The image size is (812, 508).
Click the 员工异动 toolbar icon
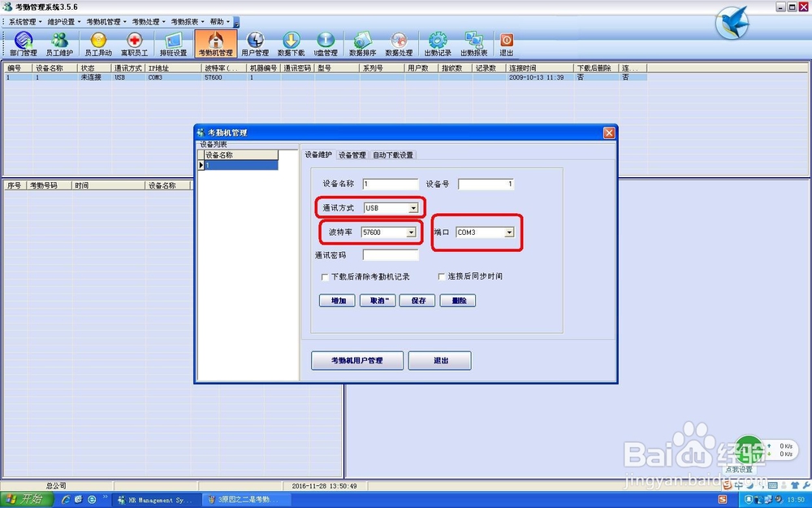pyautogui.click(x=98, y=44)
